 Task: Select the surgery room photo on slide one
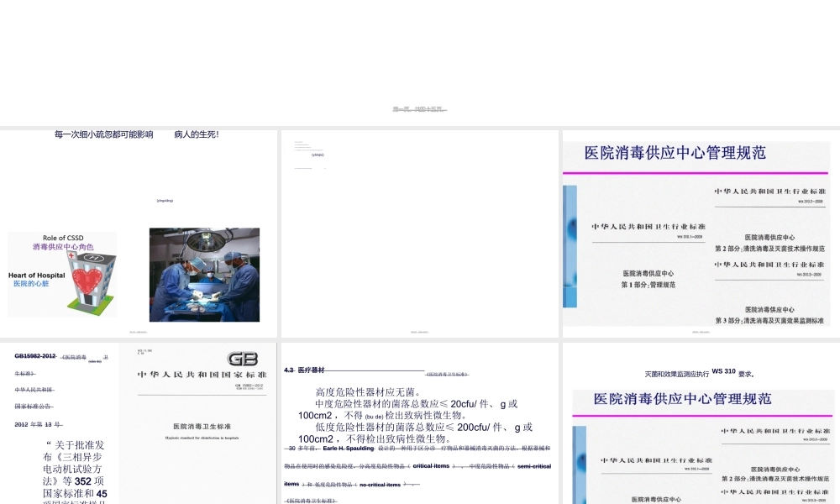[204, 274]
